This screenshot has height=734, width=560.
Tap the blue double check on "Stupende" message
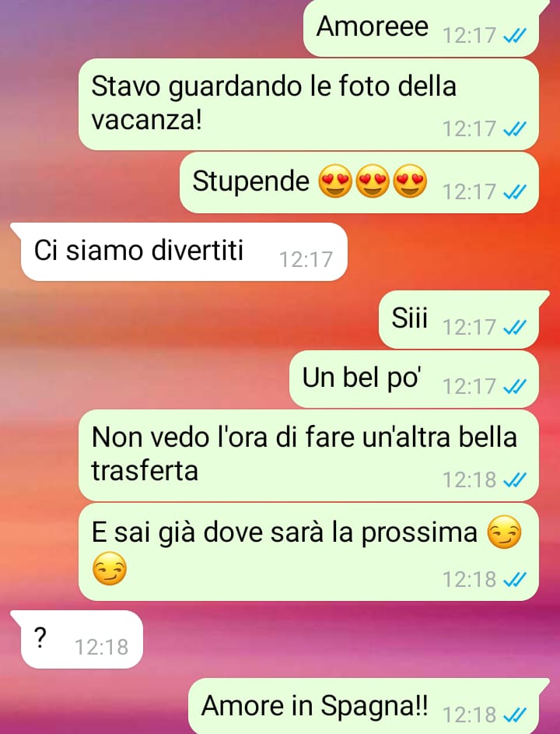tap(515, 191)
